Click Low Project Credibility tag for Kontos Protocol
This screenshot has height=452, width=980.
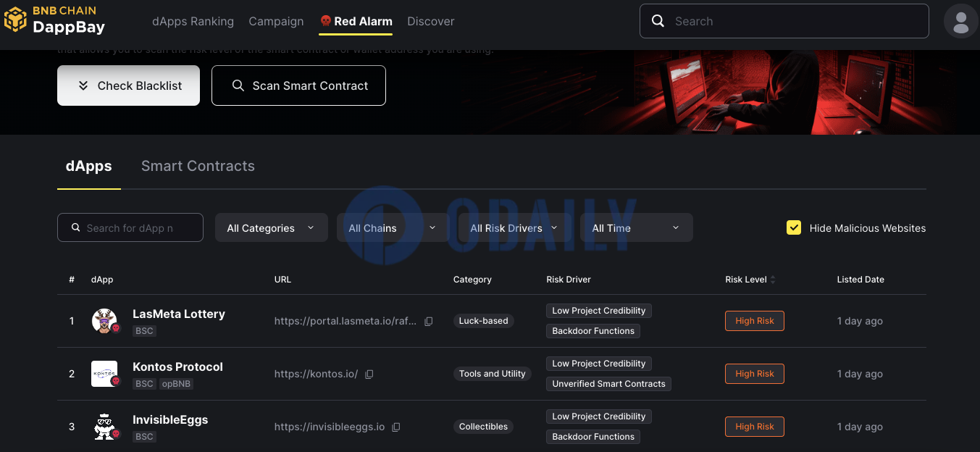599,364
